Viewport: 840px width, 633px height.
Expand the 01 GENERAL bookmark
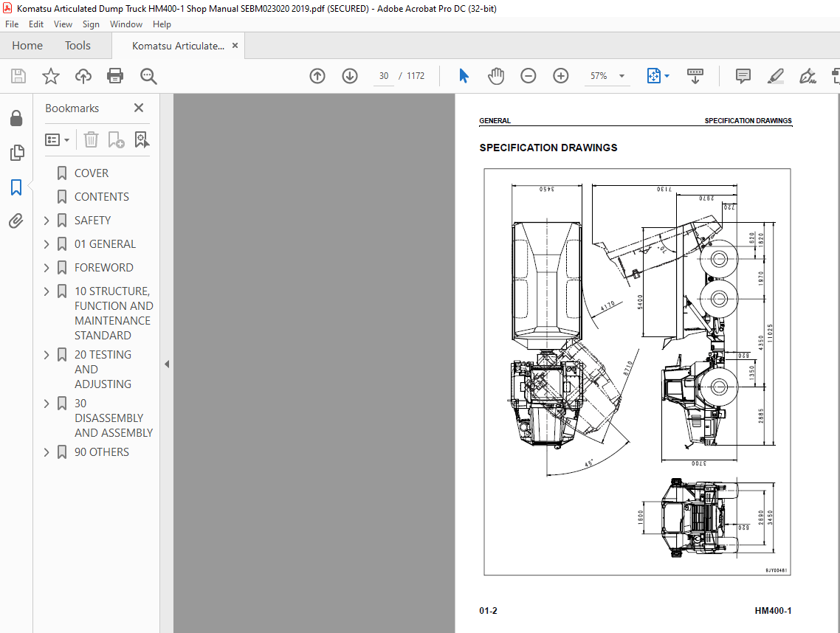coord(47,244)
